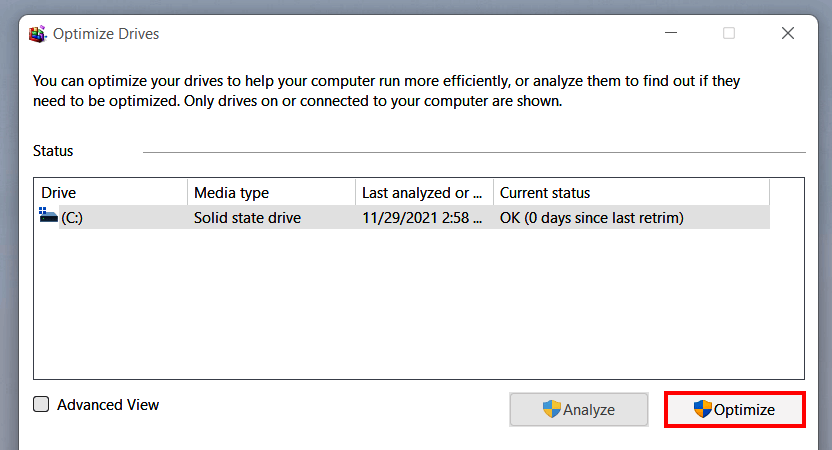Enable the Advanced View checkbox
Image resolution: width=832 pixels, height=450 pixels.
point(41,405)
